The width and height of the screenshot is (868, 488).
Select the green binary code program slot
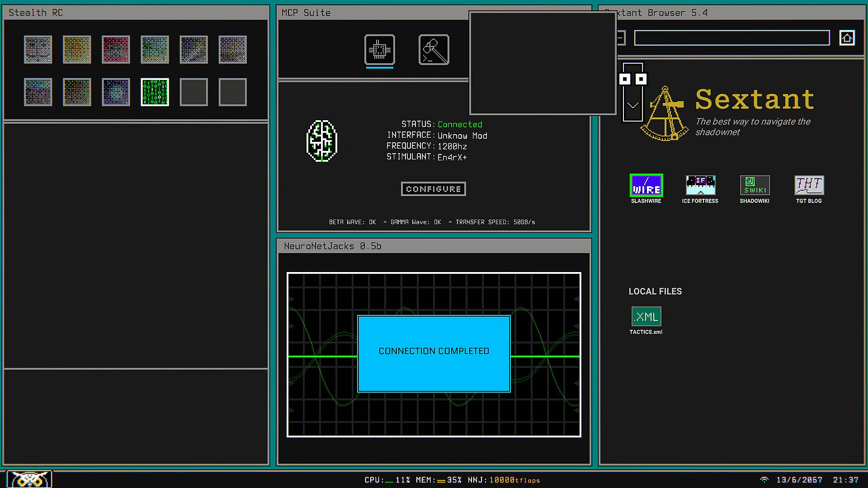155,92
